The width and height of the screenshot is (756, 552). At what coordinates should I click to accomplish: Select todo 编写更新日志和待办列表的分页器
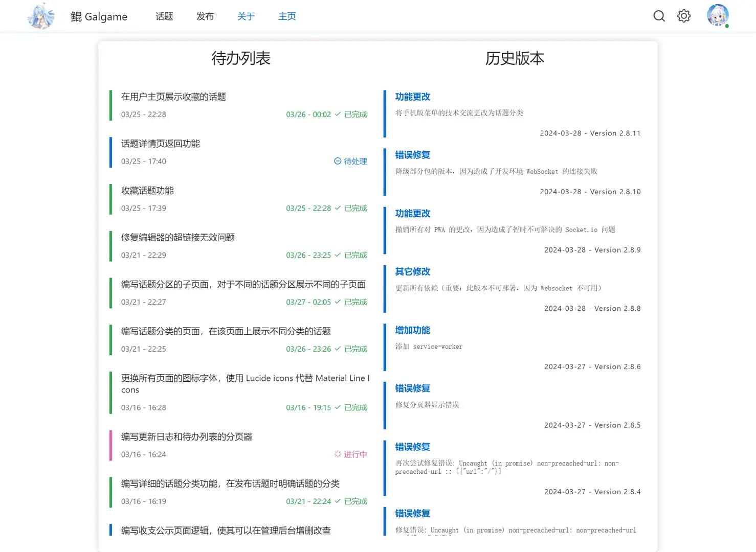[187, 437]
